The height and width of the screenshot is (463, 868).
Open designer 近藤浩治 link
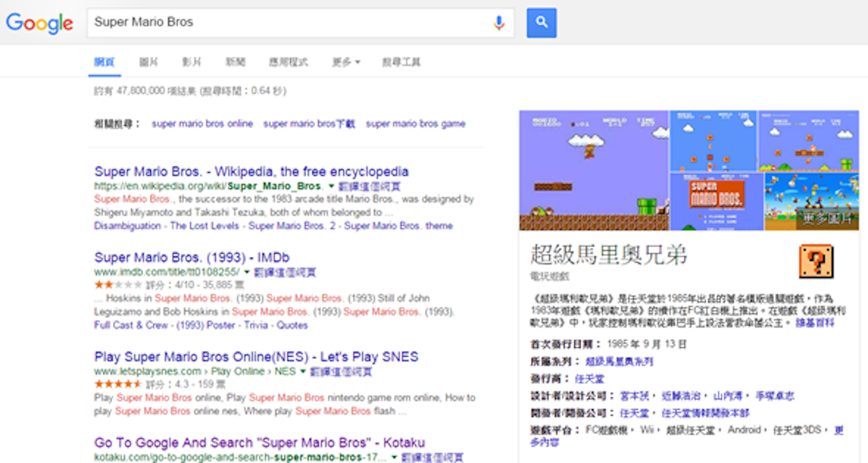point(681,396)
